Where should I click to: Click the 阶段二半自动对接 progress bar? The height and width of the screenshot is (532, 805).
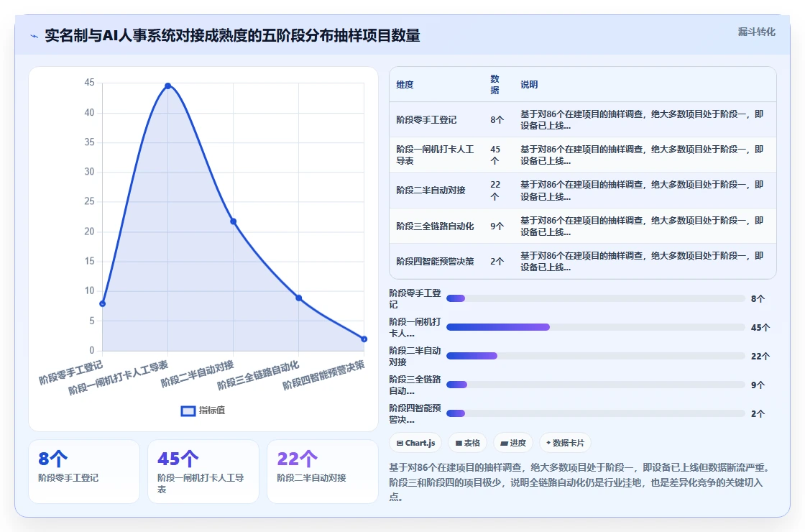tap(596, 356)
